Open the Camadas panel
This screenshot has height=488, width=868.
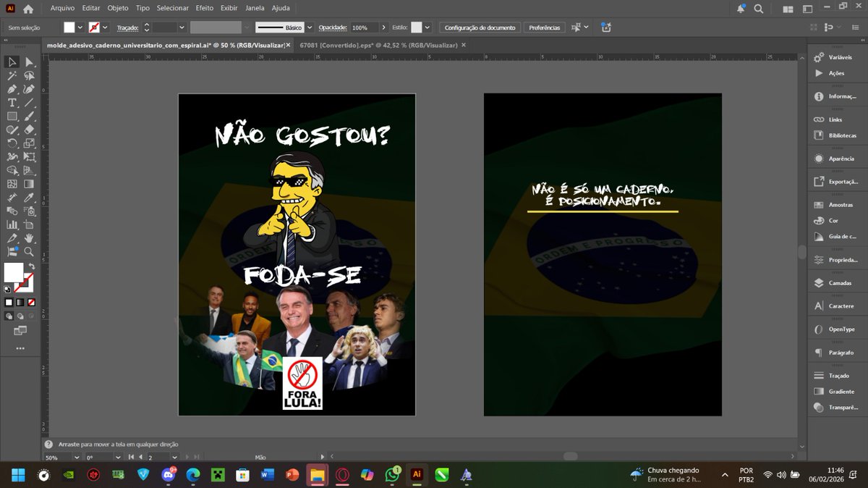click(835, 283)
